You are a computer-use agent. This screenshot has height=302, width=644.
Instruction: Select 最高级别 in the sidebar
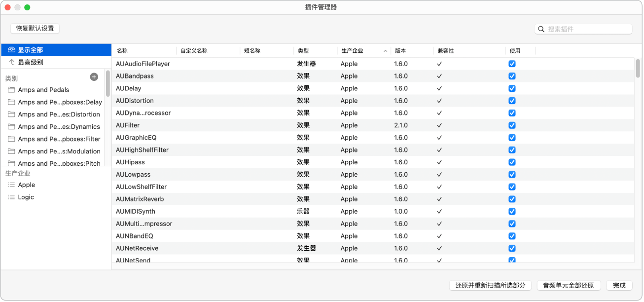tap(56, 62)
